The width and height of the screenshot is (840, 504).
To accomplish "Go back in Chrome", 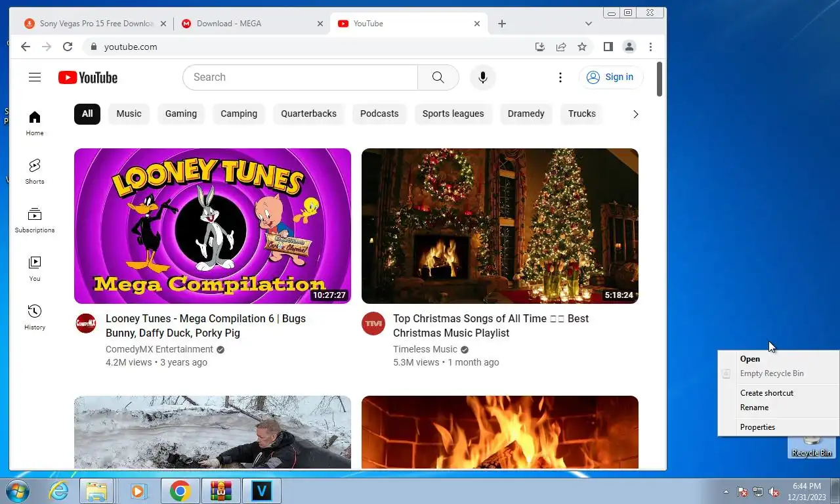I will (x=25, y=47).
